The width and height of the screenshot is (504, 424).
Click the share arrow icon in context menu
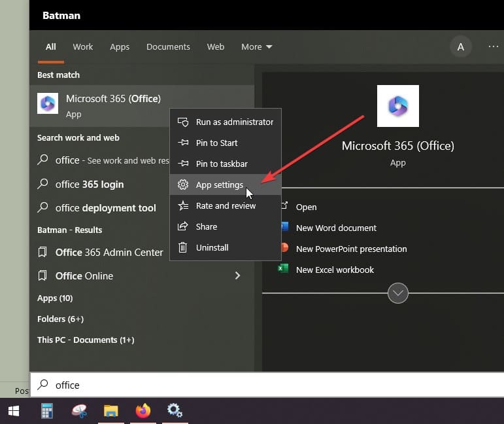[183, 226]
